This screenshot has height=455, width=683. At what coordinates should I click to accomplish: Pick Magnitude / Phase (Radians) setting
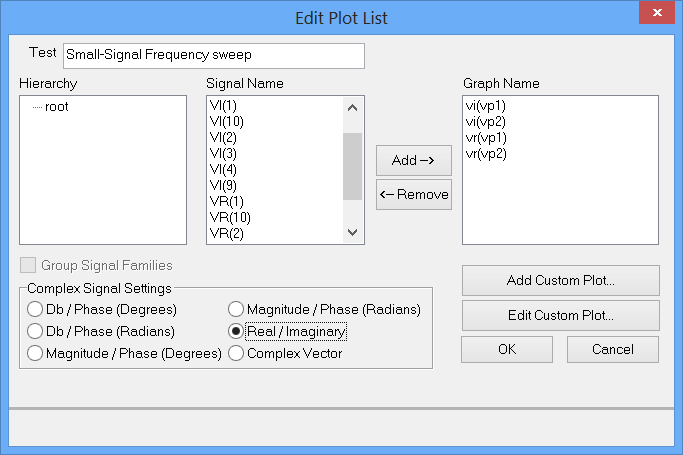237,309
